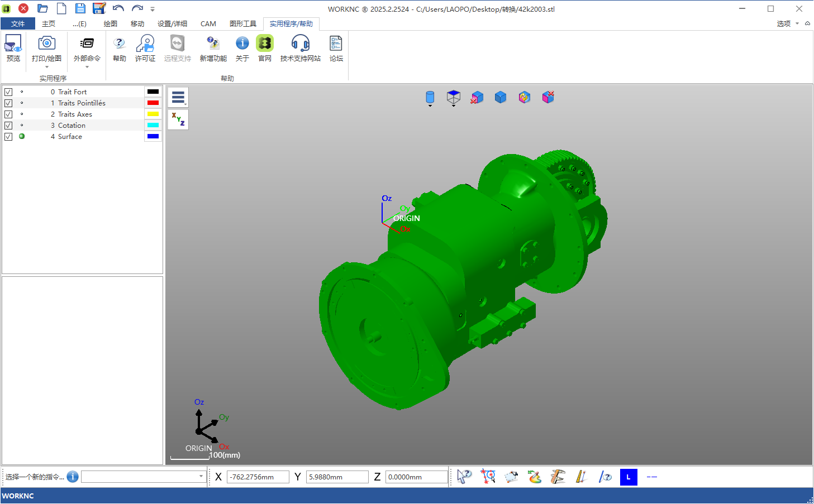Uncheck the Traits Pointillés layer checkbox

click(8, 103)
